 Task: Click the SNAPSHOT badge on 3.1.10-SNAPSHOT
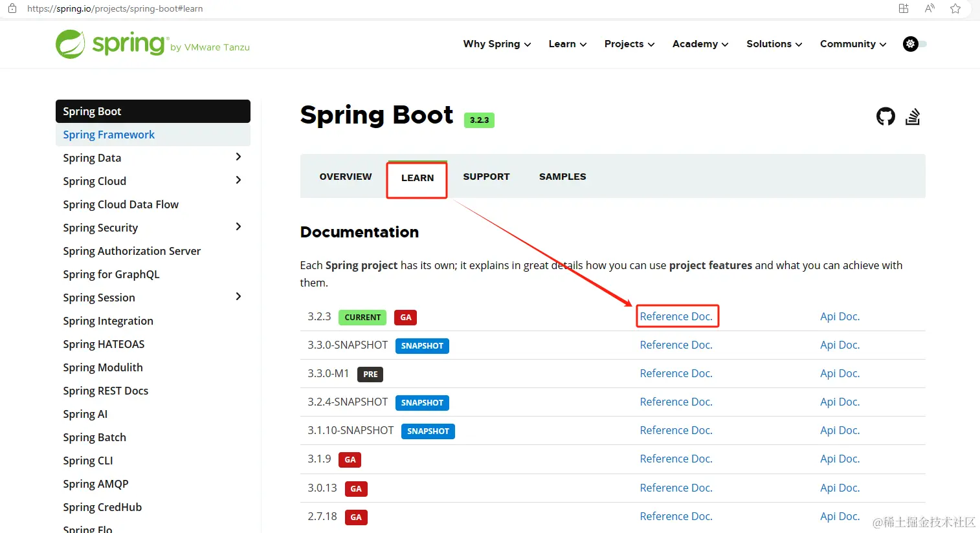(x=428, y=431)
